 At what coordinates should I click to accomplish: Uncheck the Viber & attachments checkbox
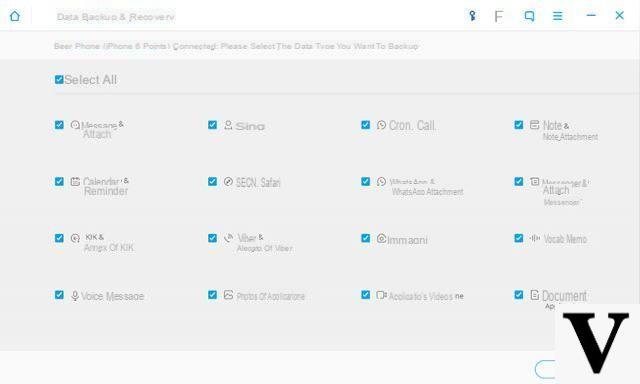coord(212,238)
